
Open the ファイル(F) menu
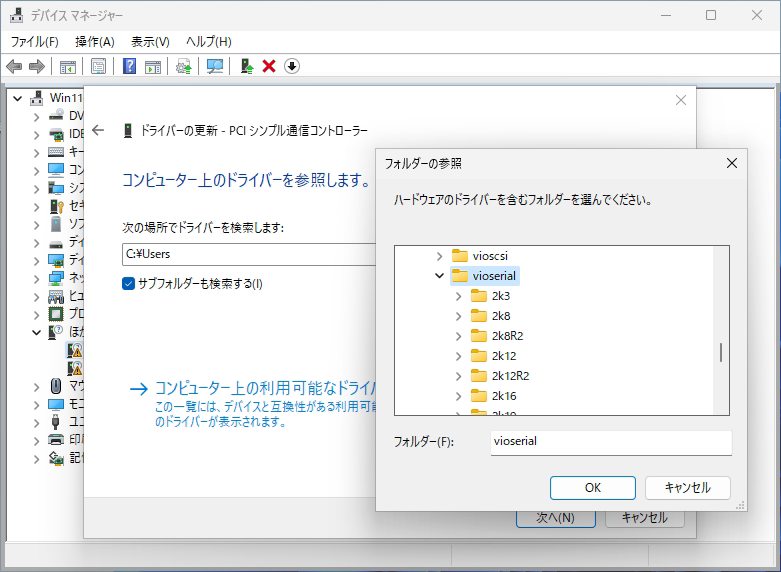34,41
